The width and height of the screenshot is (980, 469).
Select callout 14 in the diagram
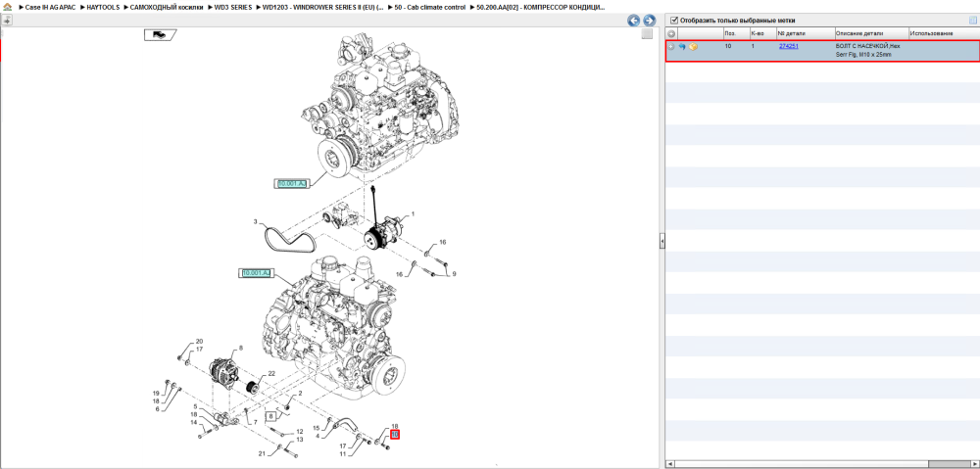194,422
